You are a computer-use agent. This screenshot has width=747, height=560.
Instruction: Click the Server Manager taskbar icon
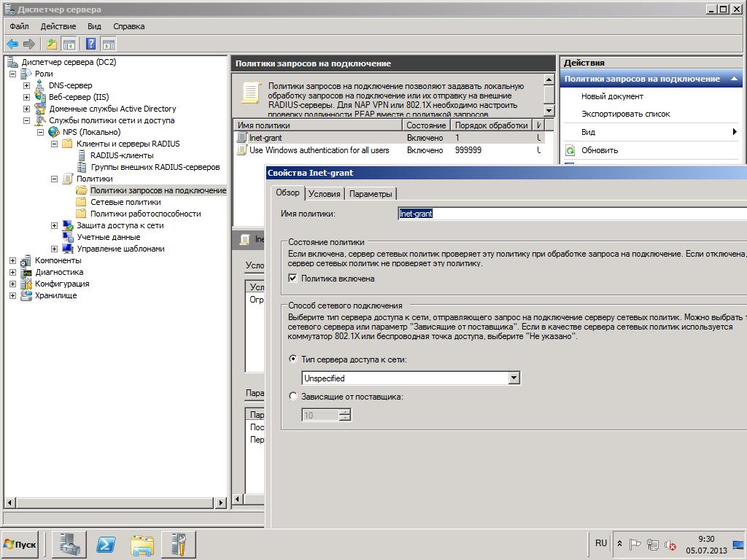click(71, 544)
